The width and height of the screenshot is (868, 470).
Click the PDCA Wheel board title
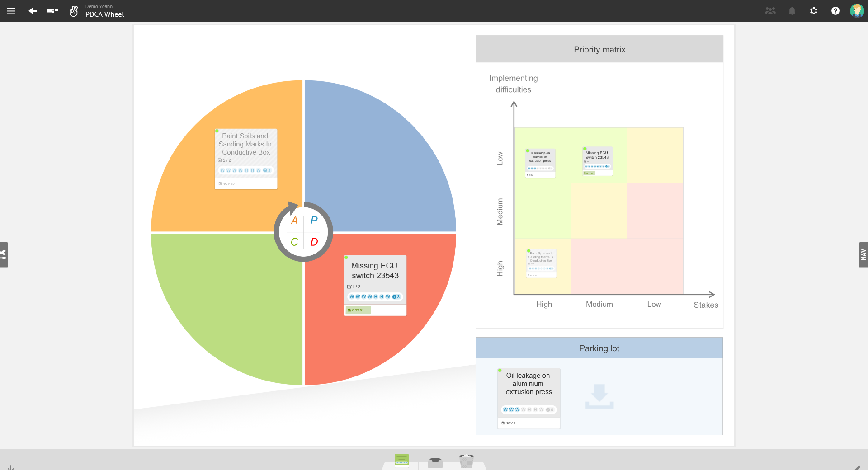pos(104,14)
